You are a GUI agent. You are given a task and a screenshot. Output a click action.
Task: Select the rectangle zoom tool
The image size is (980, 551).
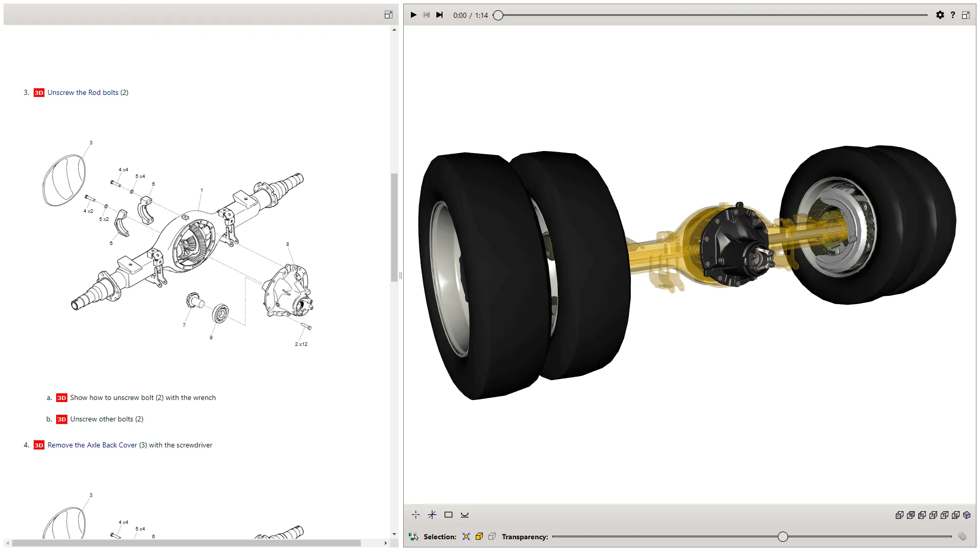click(449, 515)
